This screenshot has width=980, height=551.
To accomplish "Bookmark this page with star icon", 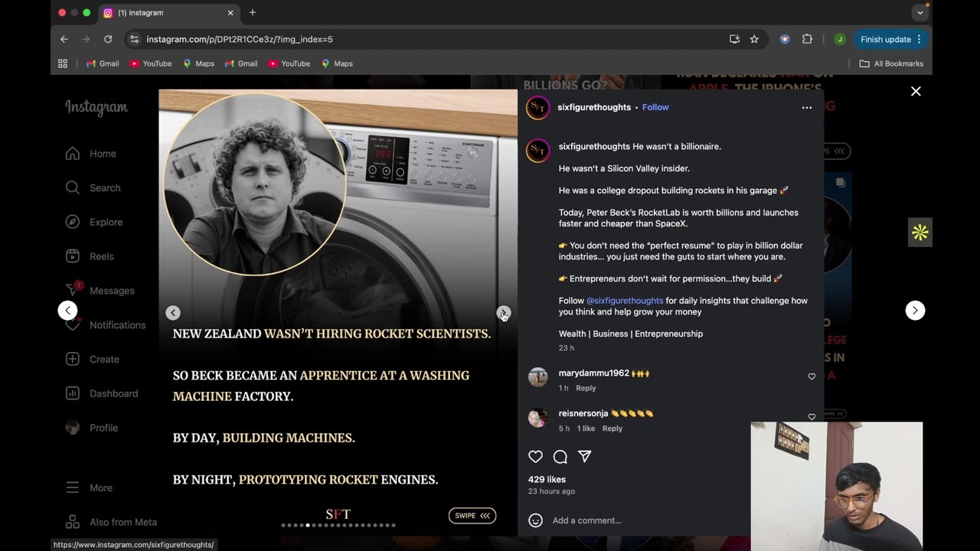I will 754,39.
